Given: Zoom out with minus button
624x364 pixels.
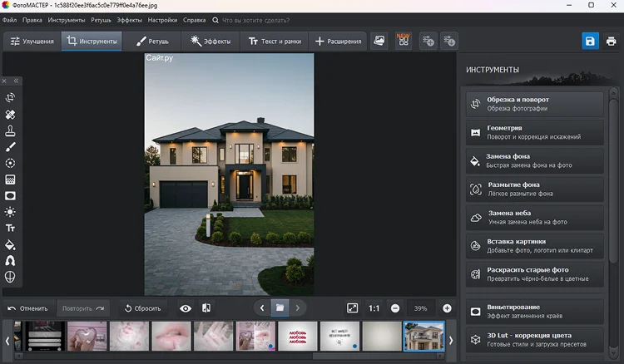Looking at the screenshot, I should 395,308.
